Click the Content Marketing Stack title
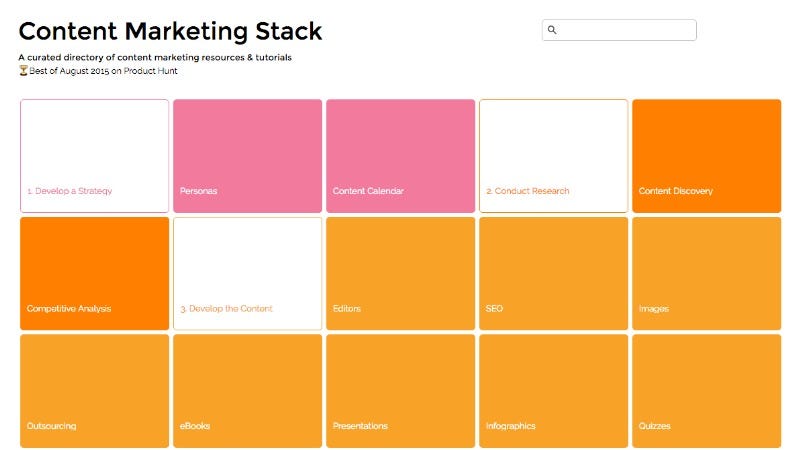Viewport: 797px width, 450px height. click(x=170, y=31)
